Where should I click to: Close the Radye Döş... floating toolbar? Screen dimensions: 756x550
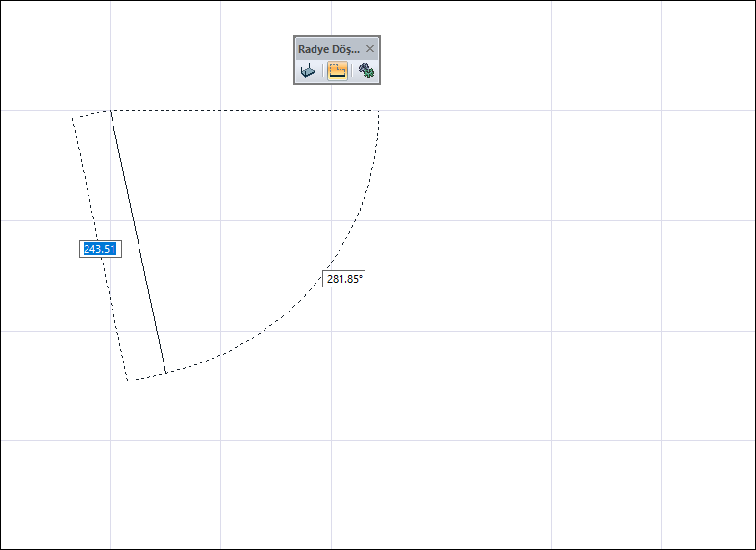click(369, 49)
